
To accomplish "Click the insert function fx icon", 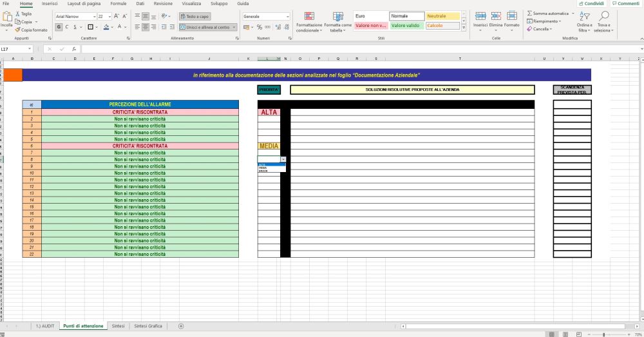I will [74, 49].
